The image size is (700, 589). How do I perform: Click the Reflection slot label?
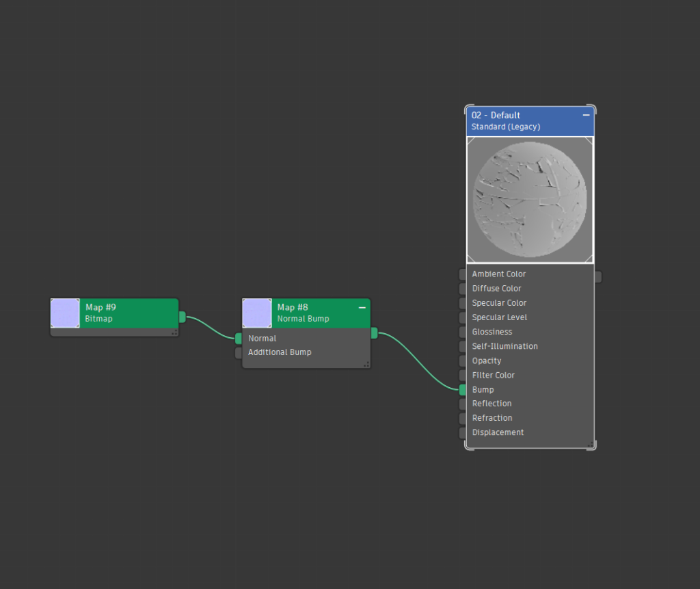coord(492,404)
